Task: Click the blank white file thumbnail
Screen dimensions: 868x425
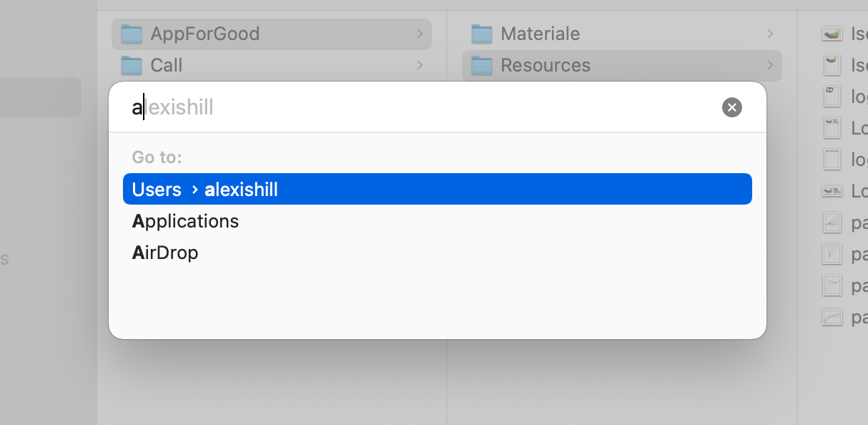Action: pos(832,160)
